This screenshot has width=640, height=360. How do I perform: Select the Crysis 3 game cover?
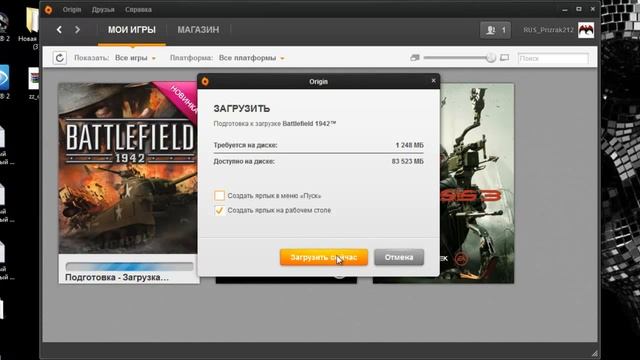(477, 183)
